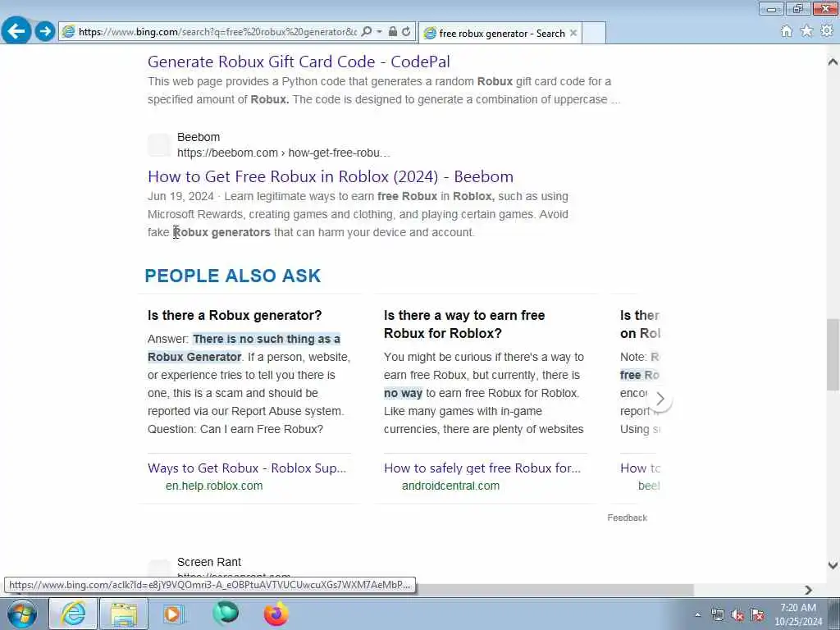Click the Screen Rant site name
The height and width of the screenshot is (630, 840).
(x=209, y=562)
